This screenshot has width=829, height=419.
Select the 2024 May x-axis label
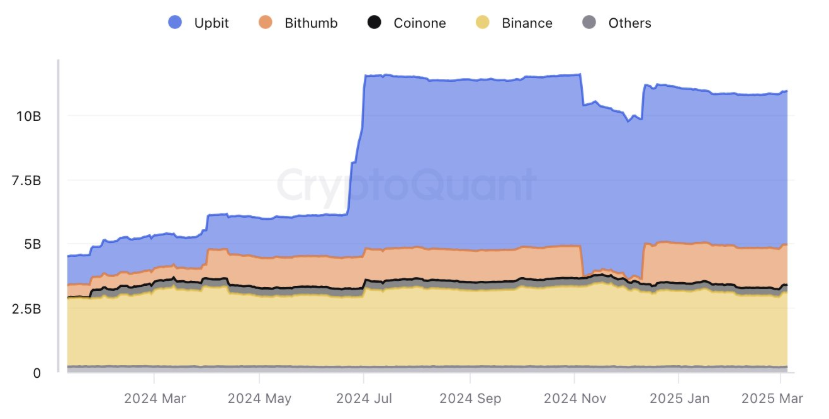click(259, 397)
